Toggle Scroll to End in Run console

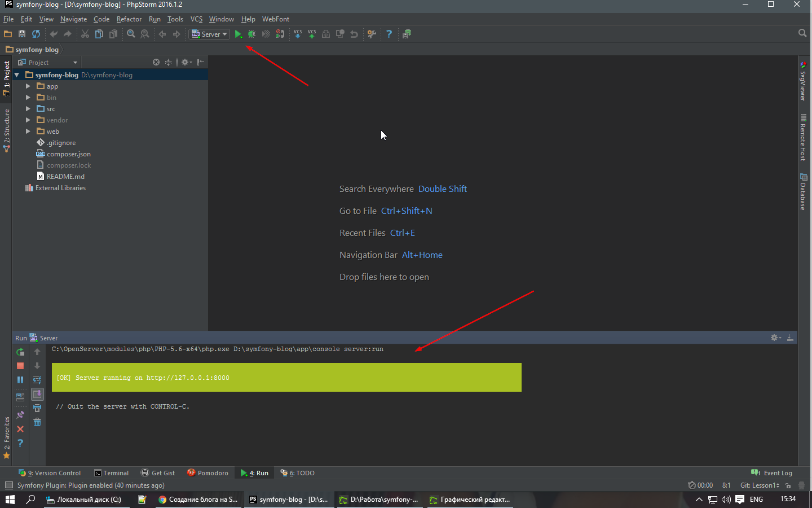coord(37,394)
